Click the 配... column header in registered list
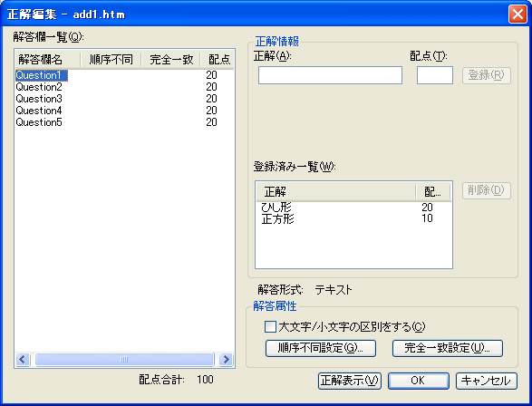The height and width of the screenshot is (406, 532). (433, 192)
